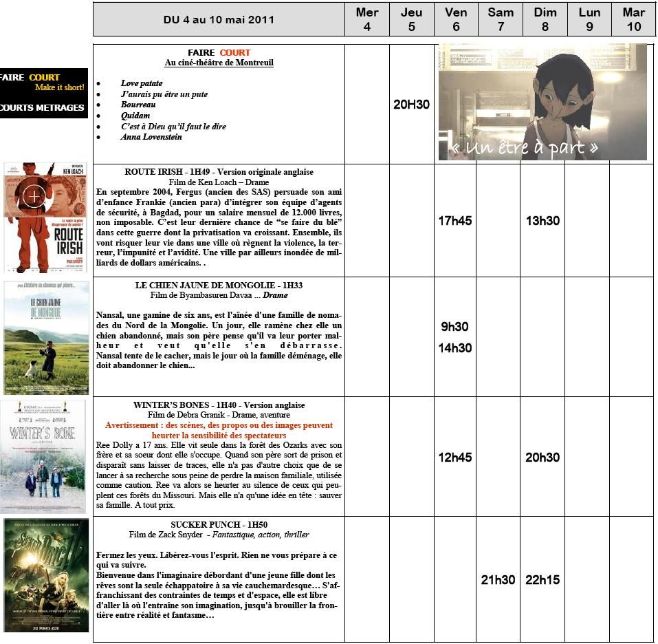Click Le Chien Jaune de Mongolie poster
Viewport: 658px width, 644px height.
coord(46,338)
